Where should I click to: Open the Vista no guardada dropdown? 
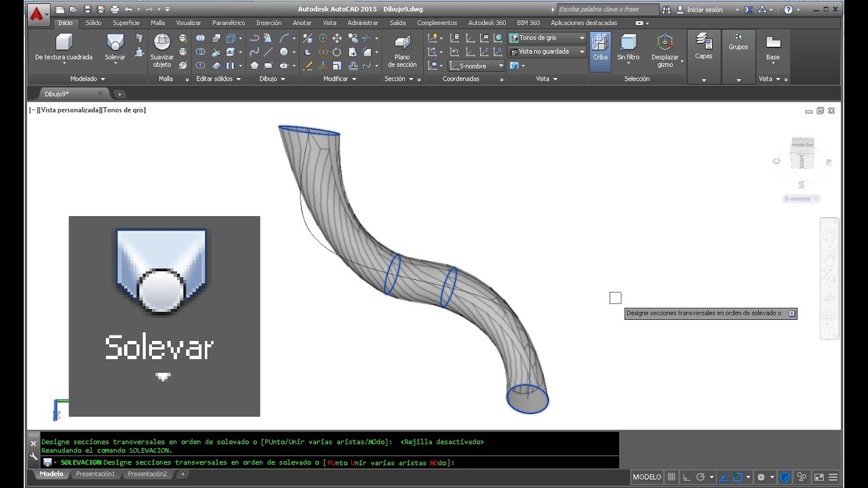pyautogui.click(x=547, y=52)
